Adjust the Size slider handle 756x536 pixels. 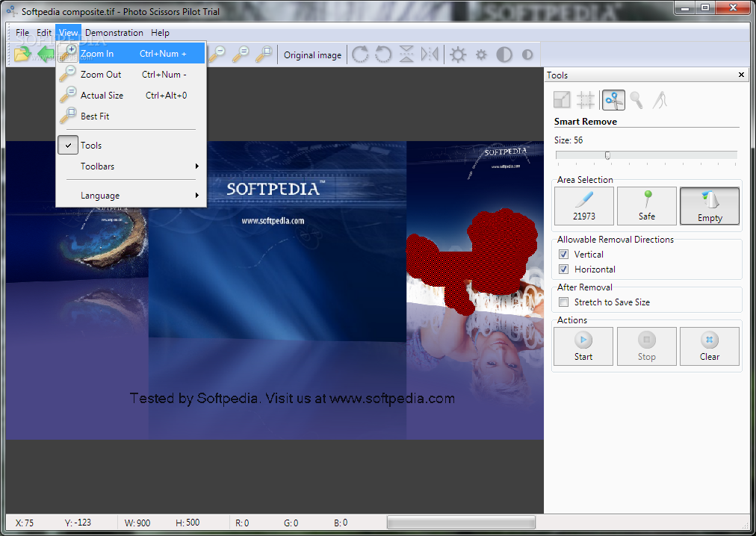[x=607, y=155]
